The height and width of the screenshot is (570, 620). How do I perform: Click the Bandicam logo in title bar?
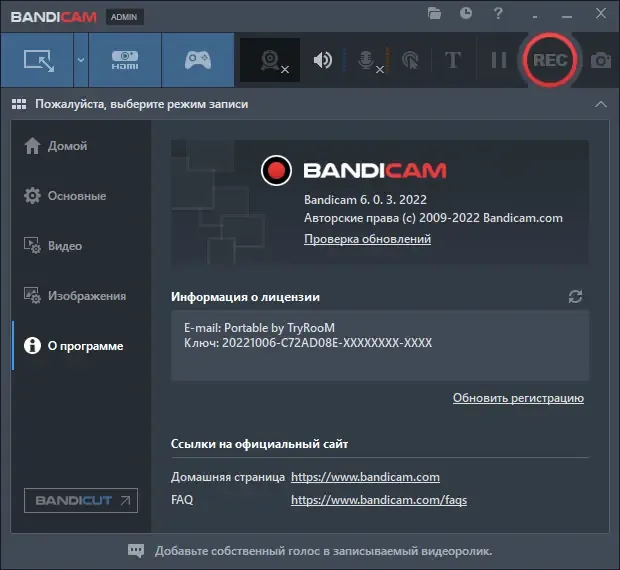pyautogui.click(x=54, y=17)
